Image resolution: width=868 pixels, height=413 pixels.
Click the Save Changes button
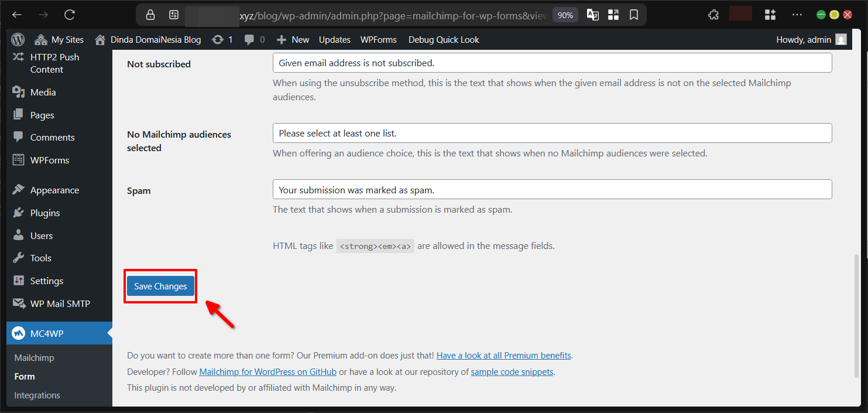point(160,286)
